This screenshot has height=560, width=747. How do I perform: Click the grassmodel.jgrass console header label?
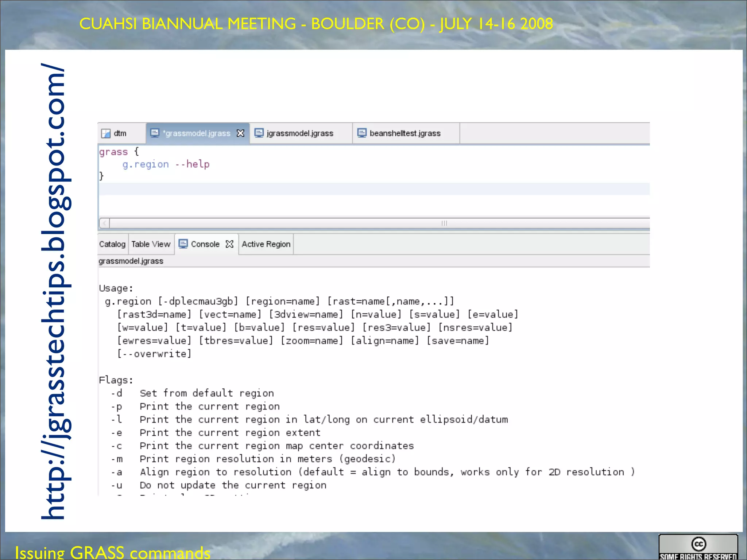click(x=131, y=261)
